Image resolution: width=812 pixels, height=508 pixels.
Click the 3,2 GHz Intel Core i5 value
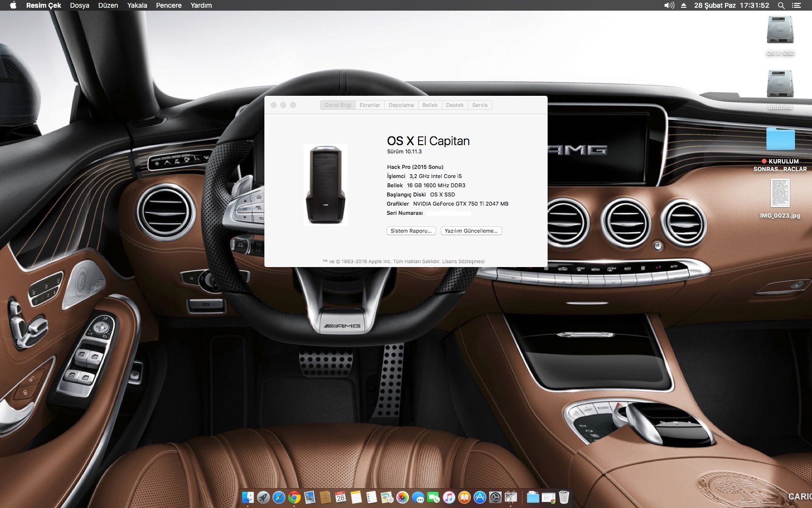435,176
